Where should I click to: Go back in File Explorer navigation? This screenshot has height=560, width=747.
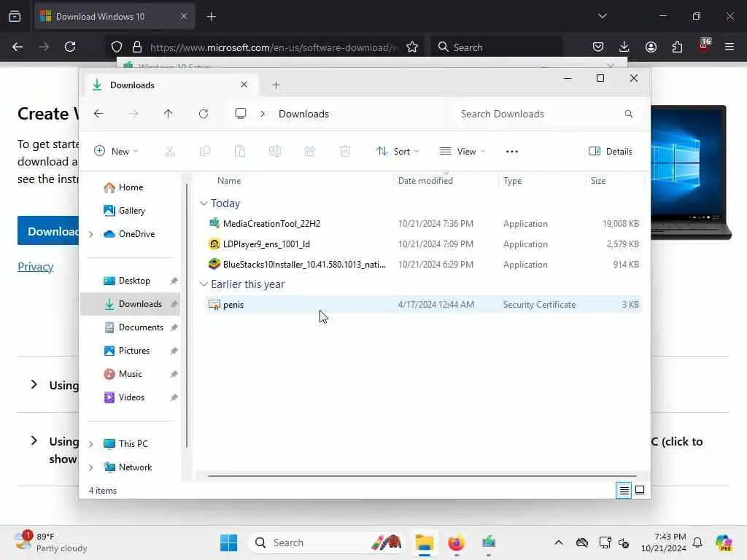pos(98,114)
